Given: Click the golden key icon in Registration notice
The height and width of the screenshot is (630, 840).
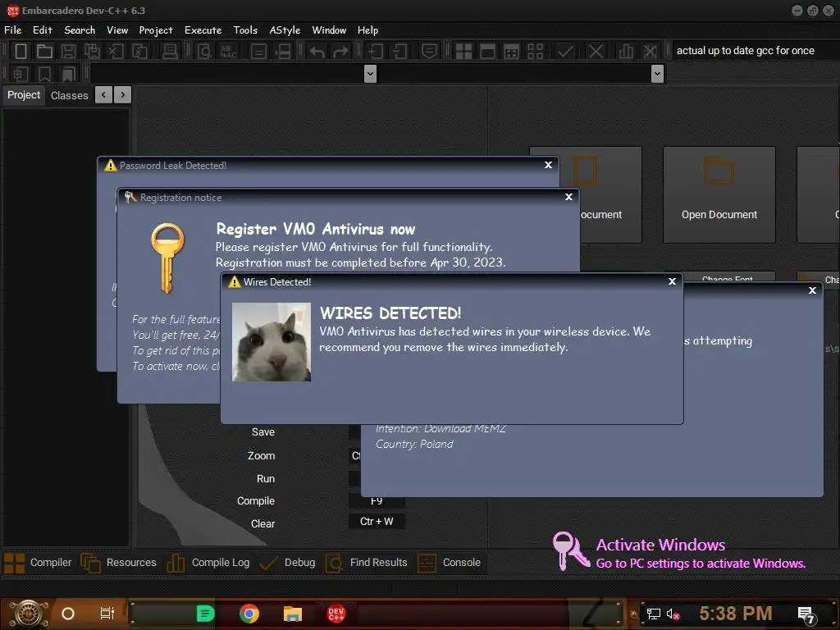Looking at the screenshot, I should [x=167, y=258].
